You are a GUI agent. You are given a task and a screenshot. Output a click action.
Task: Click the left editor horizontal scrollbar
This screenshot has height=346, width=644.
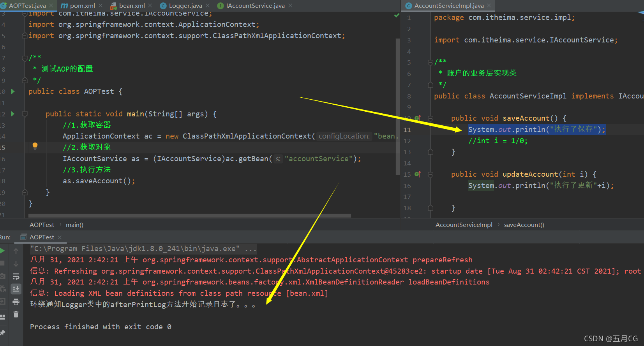point(190,216)
